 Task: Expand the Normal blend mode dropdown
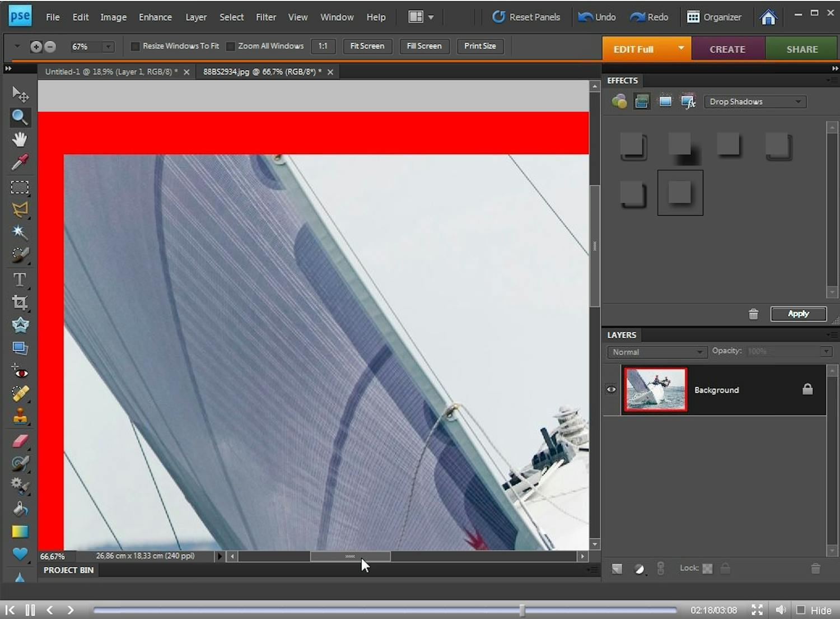[657, 352]
